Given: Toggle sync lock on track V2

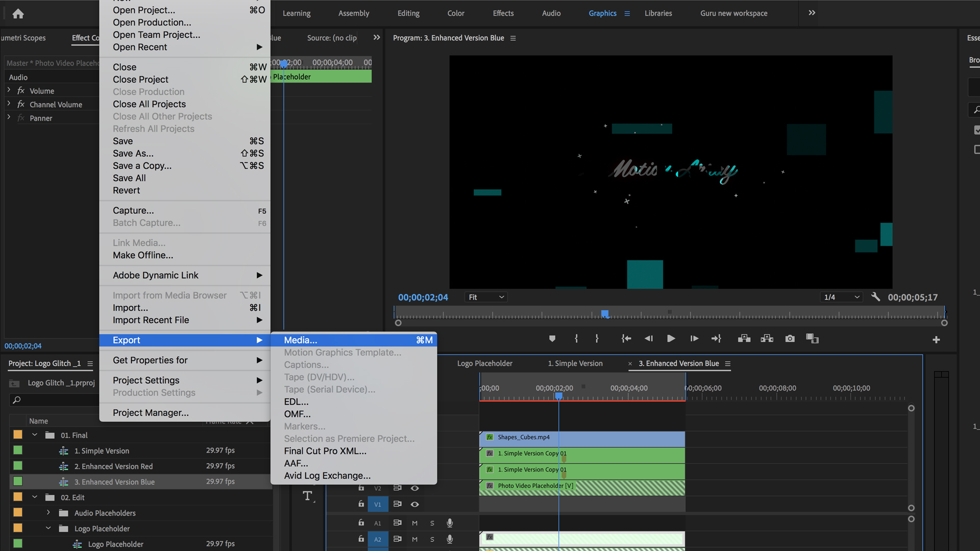Looking at the screenshot, I should coord(398,488).
